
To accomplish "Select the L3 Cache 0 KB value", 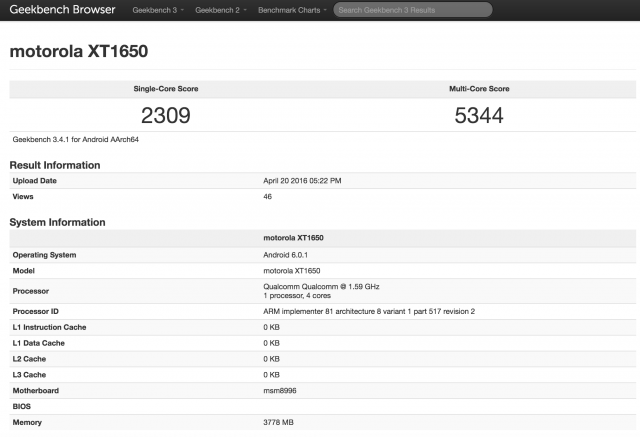I will [271, 375].
